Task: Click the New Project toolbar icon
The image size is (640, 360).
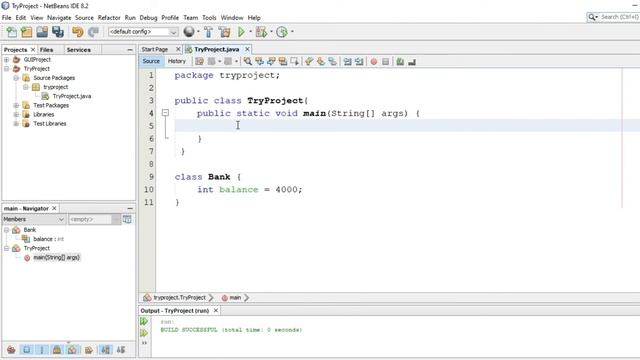Action: pyautogui.click(x=27, y=32)
